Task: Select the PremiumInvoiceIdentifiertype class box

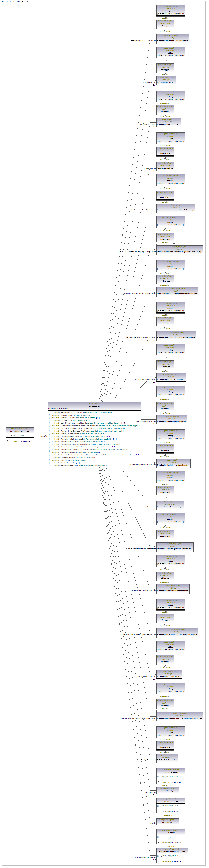Action: coord(168,124)
